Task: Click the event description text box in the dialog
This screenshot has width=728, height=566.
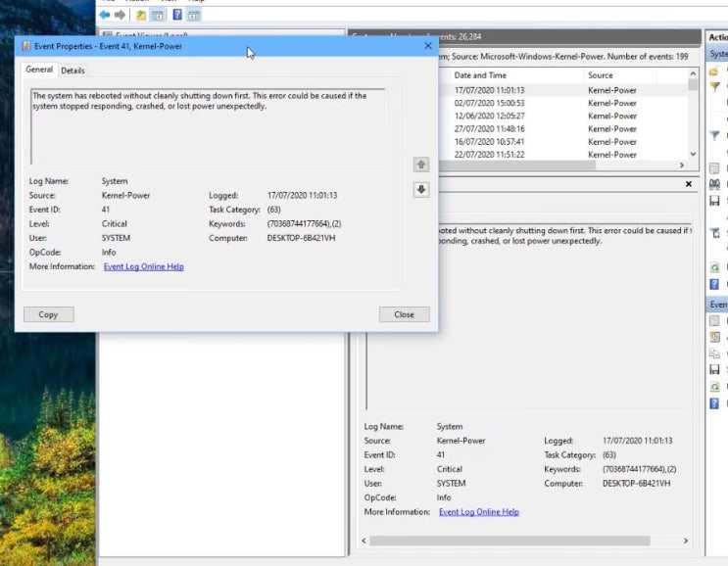Action: tap(208, 126)
